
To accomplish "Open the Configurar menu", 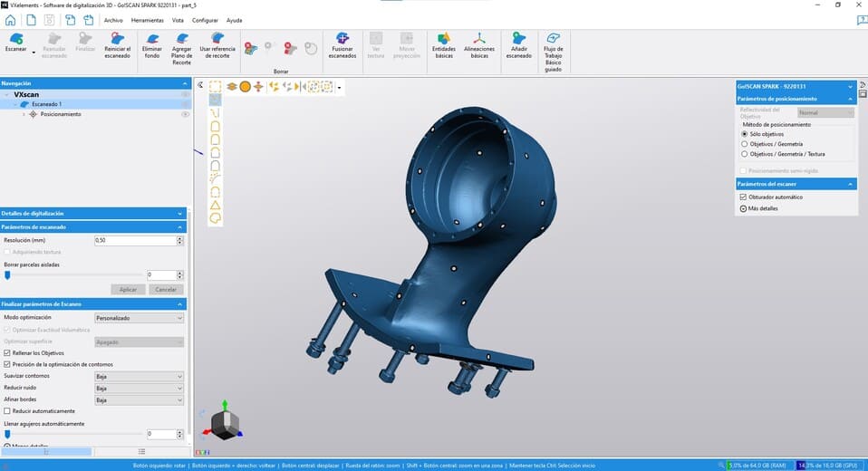I will 205,19.
